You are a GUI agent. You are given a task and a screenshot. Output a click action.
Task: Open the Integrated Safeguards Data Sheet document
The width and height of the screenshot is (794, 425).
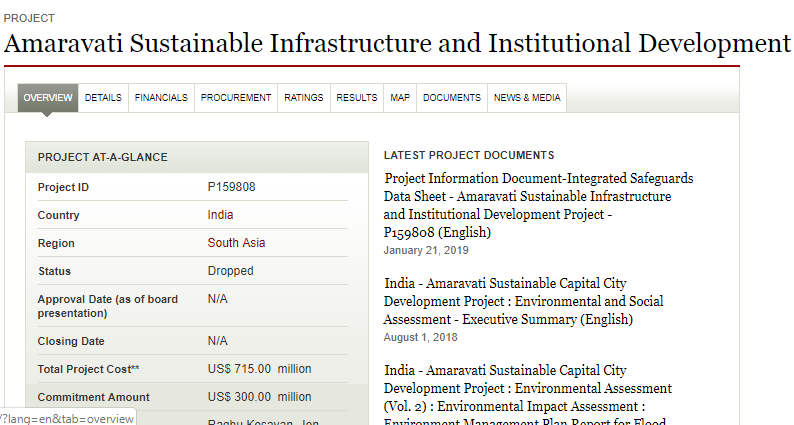(538, 205)
